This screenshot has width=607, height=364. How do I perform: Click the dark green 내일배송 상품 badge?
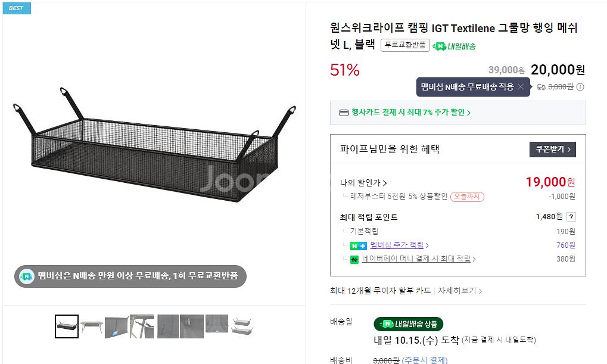[x=408, y=324]
